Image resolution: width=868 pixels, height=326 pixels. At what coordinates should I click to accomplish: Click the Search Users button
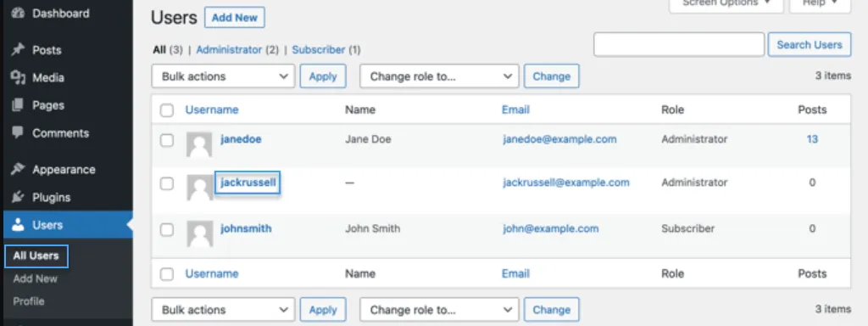[x=810, y=45]
